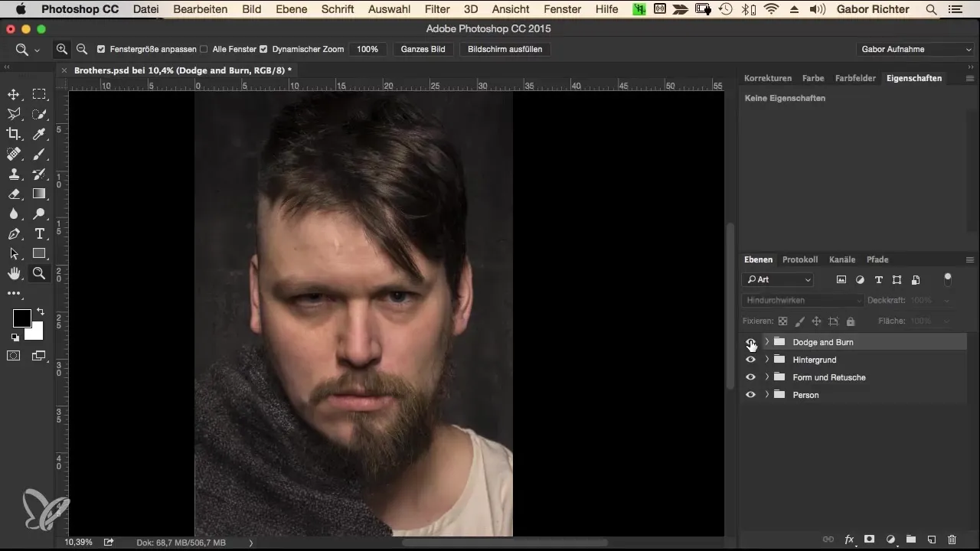Hide the Person group

point(750,395)
